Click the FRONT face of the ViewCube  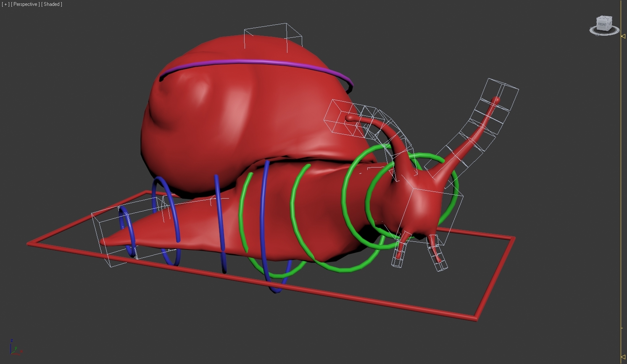click(x=602, y=24)
